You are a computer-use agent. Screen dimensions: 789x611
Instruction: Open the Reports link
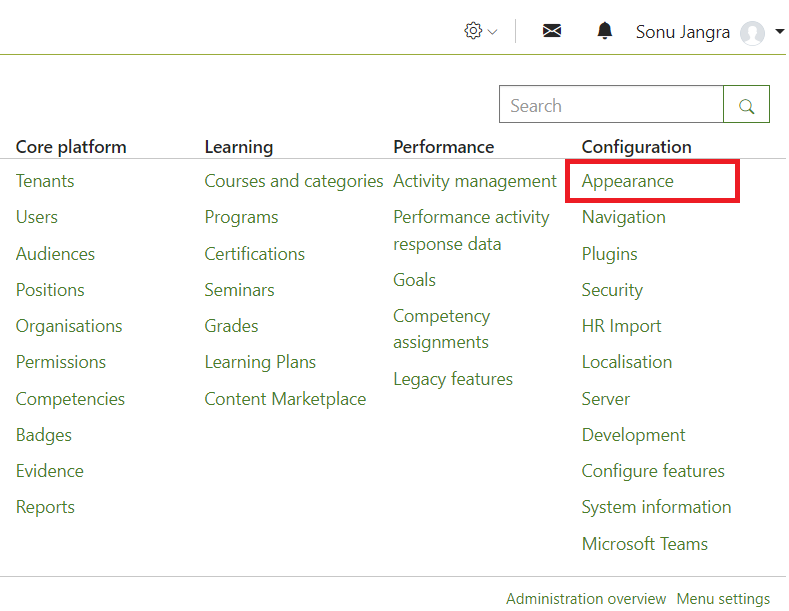(x=45, y=507)
